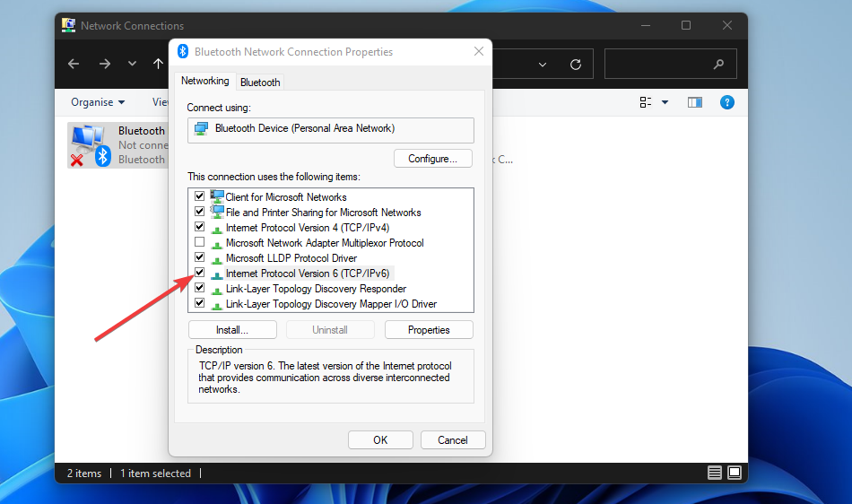Image resolution: width=852 pixels, height=504 pixels.
Task: Click the Network Connections window title icon
Action: tap(68, 25)
